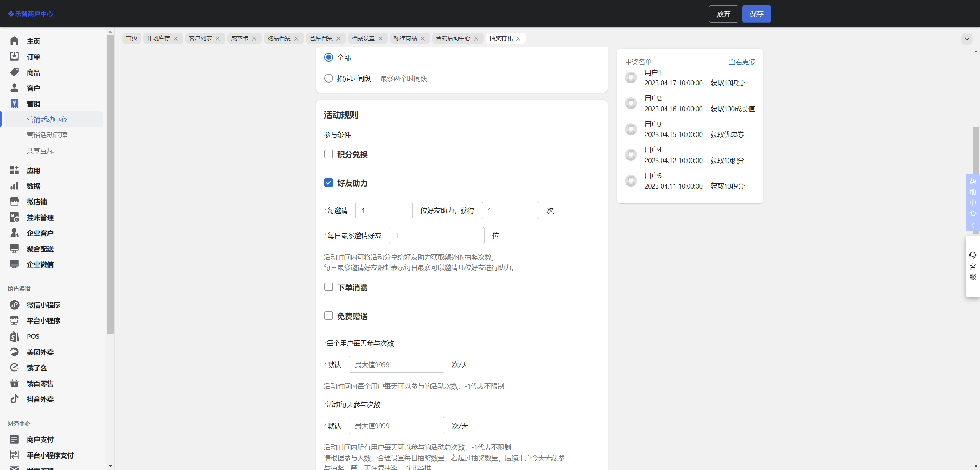Click the Meituan takeout (美团外卖) icon

point(14,352)
